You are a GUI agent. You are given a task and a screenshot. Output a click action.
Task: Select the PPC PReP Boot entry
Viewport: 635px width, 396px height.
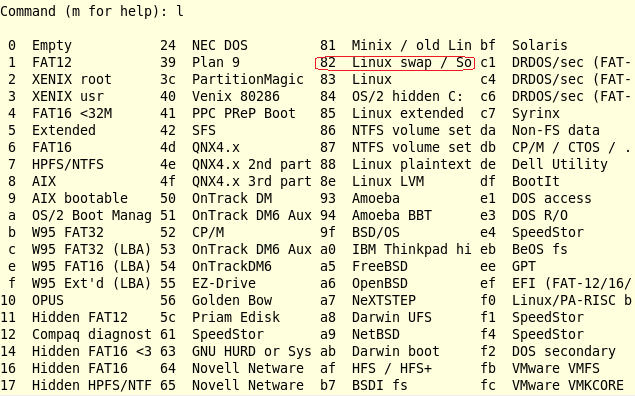228,113
